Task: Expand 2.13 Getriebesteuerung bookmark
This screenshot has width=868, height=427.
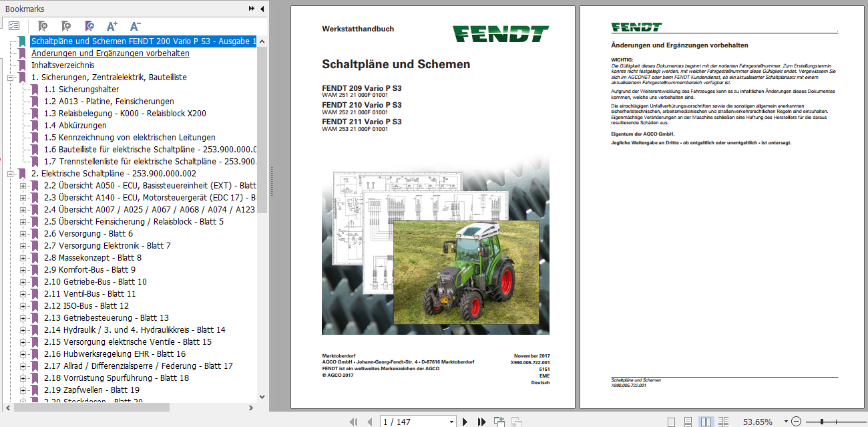Action: [x=23, y=318]
